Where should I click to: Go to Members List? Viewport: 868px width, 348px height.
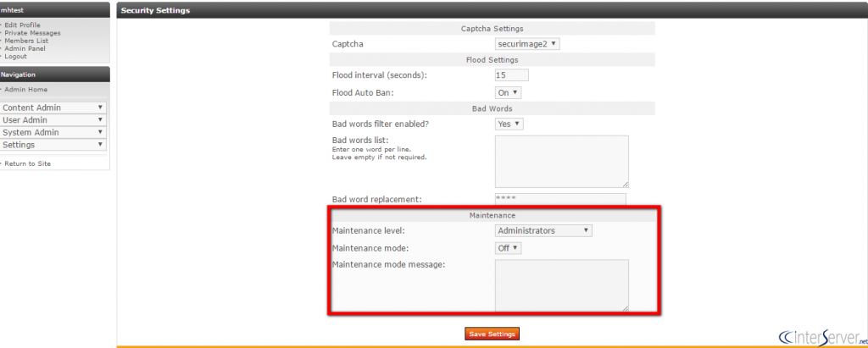coord(26,41)
